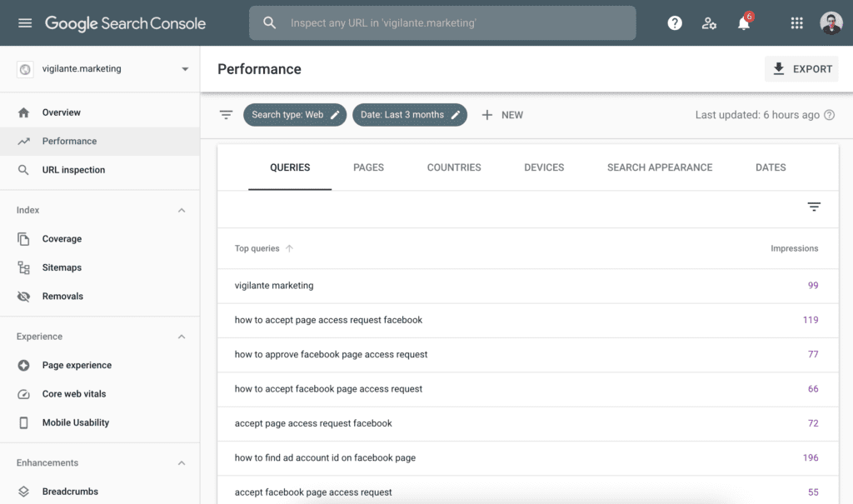Open the Google apps grid

click(x=797, y=22)
